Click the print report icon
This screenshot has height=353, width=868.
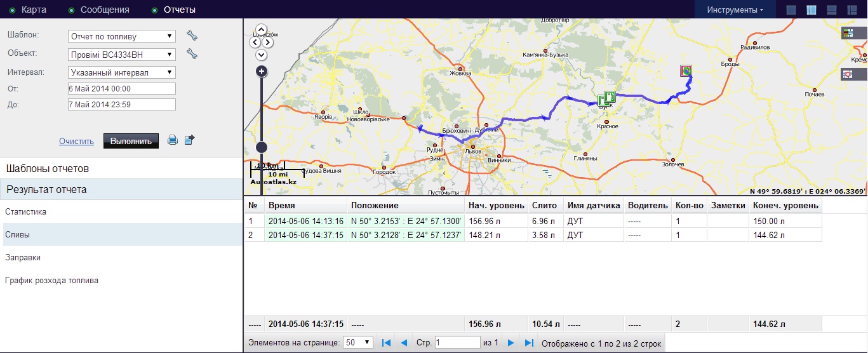172,140
